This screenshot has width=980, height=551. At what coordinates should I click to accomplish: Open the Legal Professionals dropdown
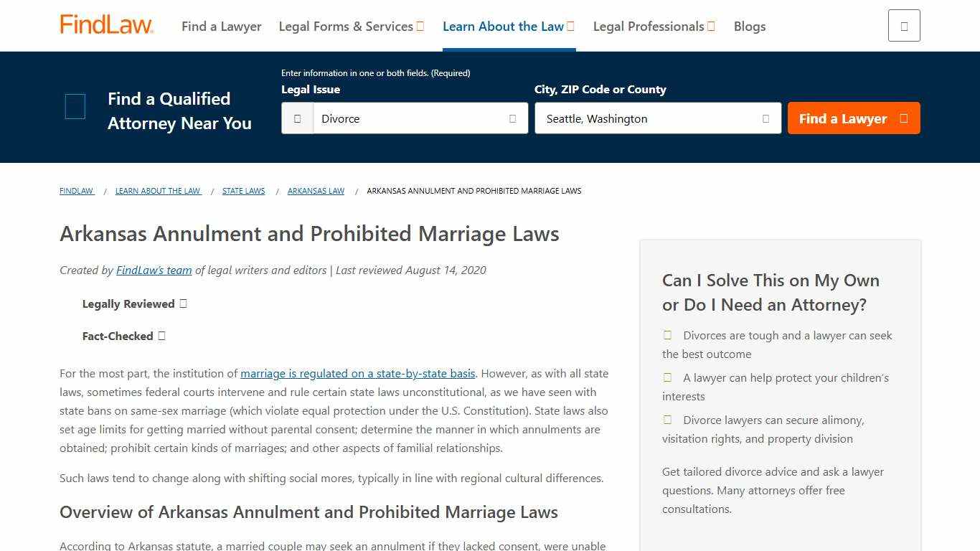tap(653, 26)
